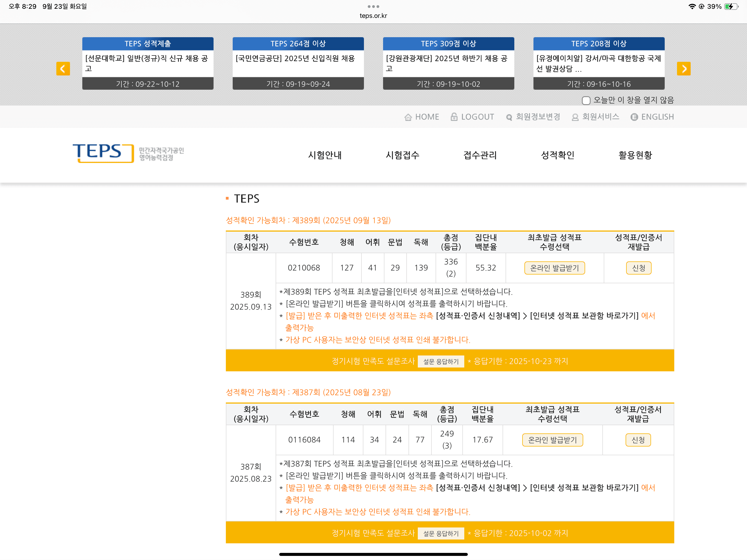This screenshot has height=560, width=747.
Task: Tap the clock showing 오후 8:29
Action: (22, 6)
